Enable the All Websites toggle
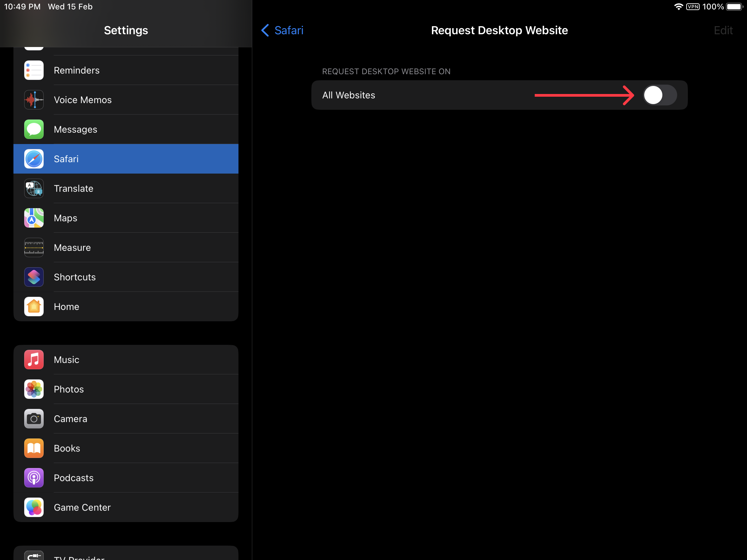 click(659, 95)
